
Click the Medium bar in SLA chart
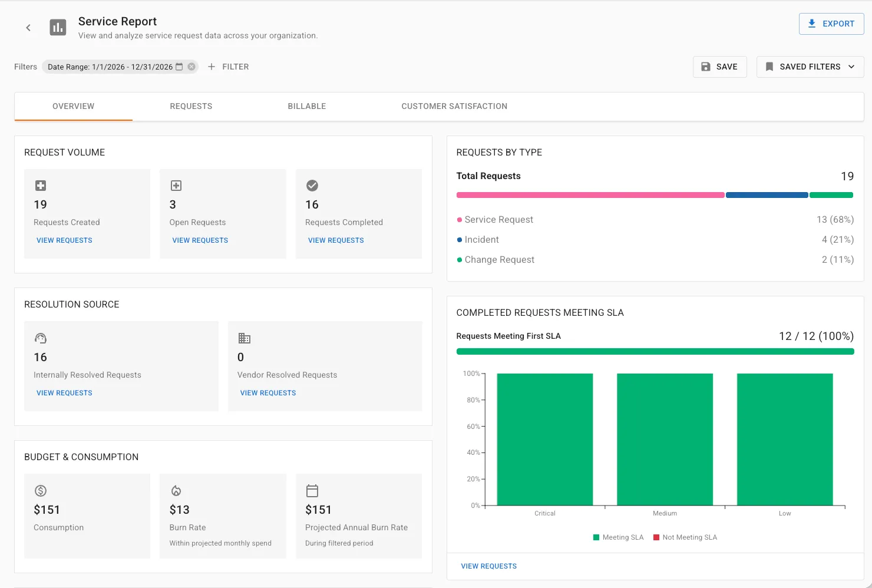click(x=665, y=440)
